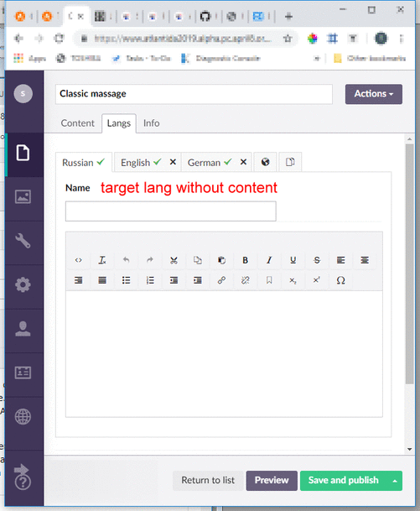
Task: Remove the English language tab
Action: [x=173, y=162]
